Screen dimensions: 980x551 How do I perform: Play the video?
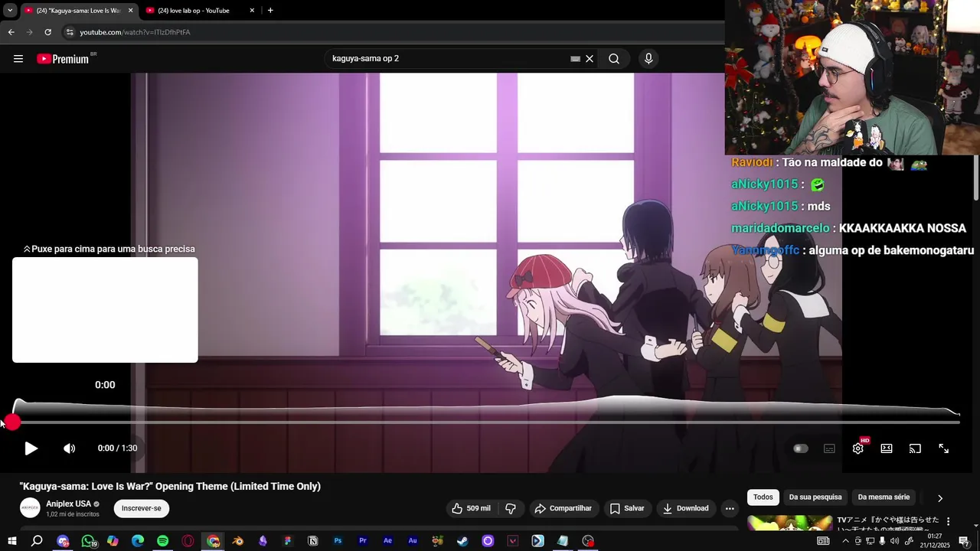31,448
